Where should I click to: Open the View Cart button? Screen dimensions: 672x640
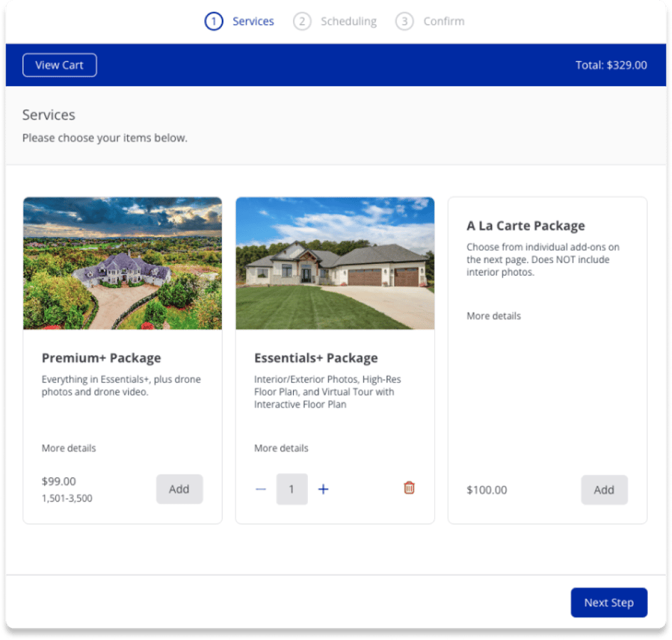pos(59,65)
